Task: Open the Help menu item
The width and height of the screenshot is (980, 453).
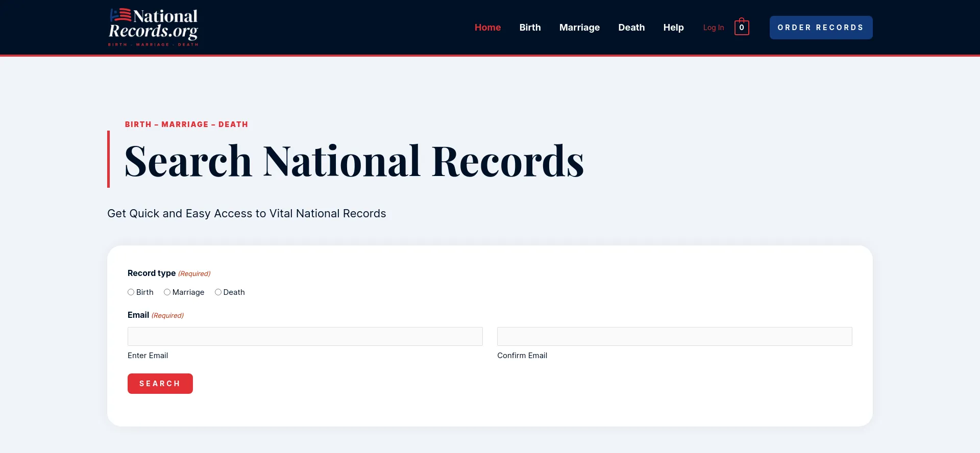Action: click(x=673, y=28)
